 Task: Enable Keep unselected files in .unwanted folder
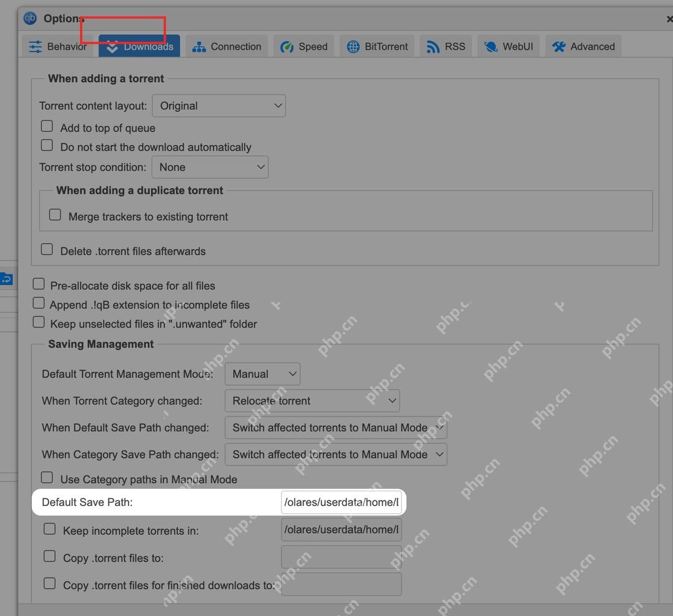coord(39,322)
